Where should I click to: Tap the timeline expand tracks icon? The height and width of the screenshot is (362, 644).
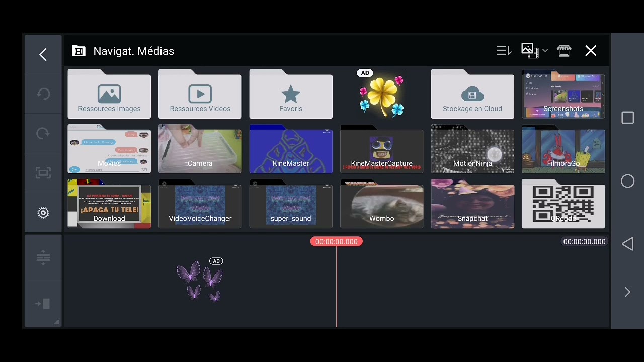(x=43, y=258)
